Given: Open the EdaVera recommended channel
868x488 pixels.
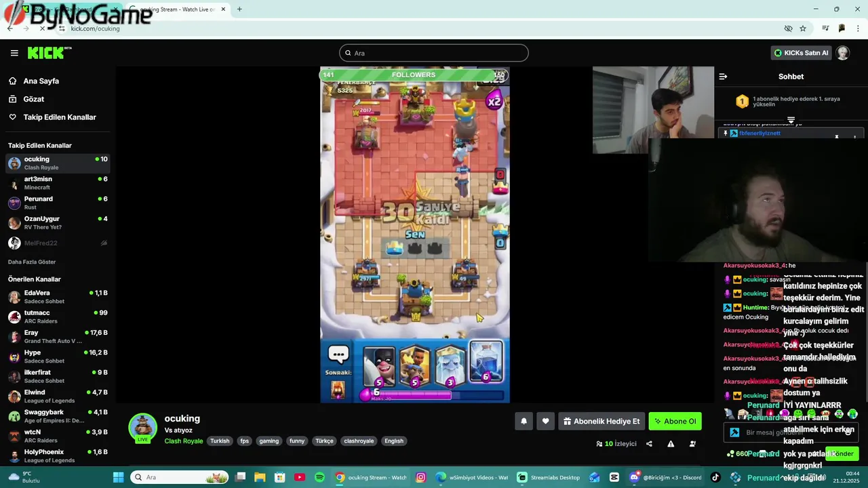Looking at the screenshot, I should [57, 297].
